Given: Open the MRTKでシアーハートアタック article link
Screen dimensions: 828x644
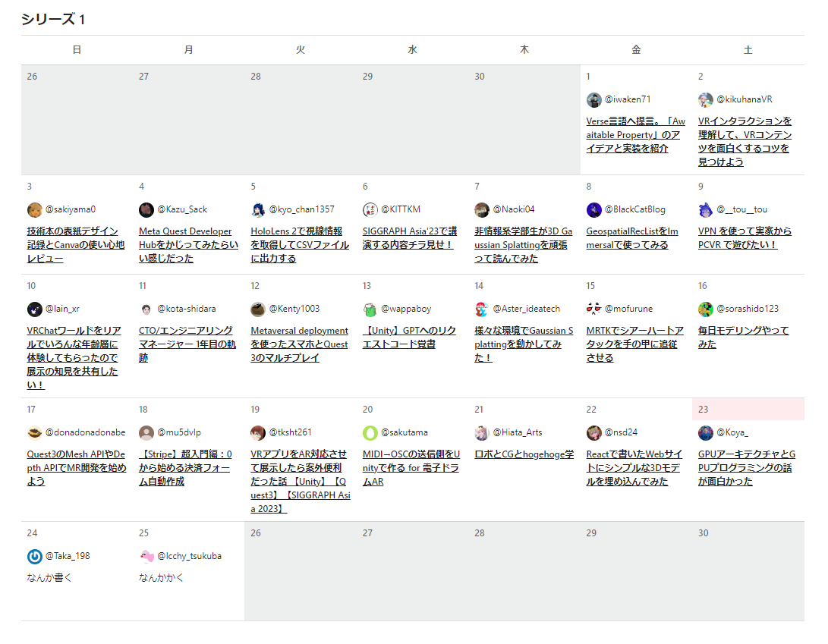Looking at the screenshot, I should [x=634, y=344].
